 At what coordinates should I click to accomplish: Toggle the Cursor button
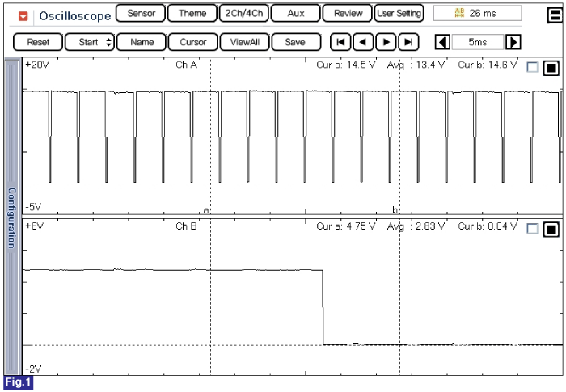(x=193, y=42)
